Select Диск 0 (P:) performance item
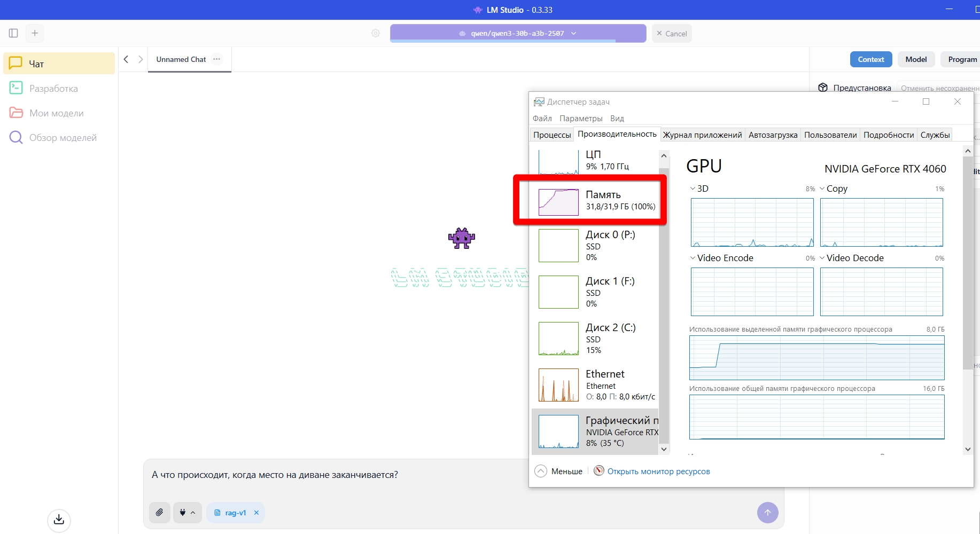This screenshot has width=980, height=534. click(595, 246)
